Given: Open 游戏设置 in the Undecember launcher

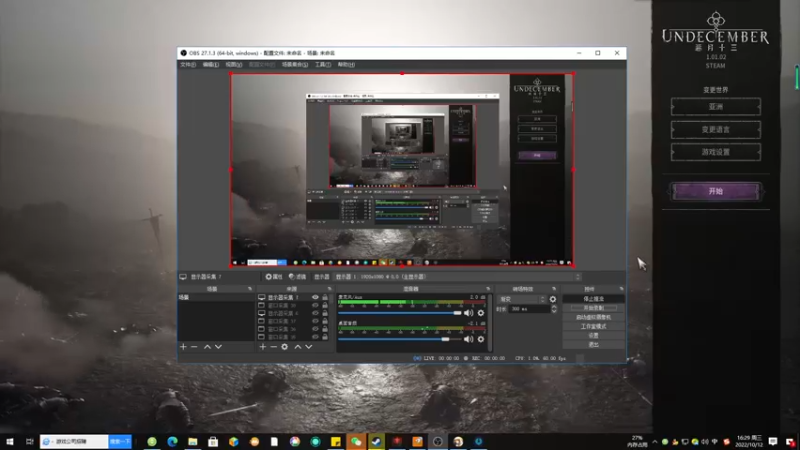Looking at the screenshot, I should click(x=716, y=152).
